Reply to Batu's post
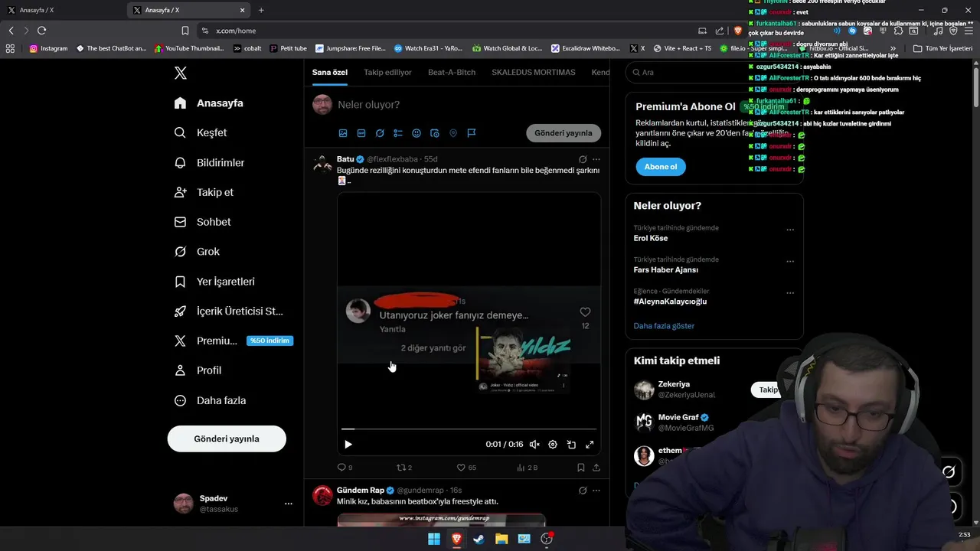 345,468
